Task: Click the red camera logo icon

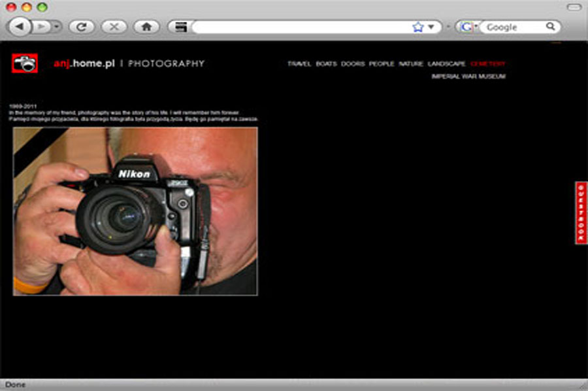Action: coord(25,63)
